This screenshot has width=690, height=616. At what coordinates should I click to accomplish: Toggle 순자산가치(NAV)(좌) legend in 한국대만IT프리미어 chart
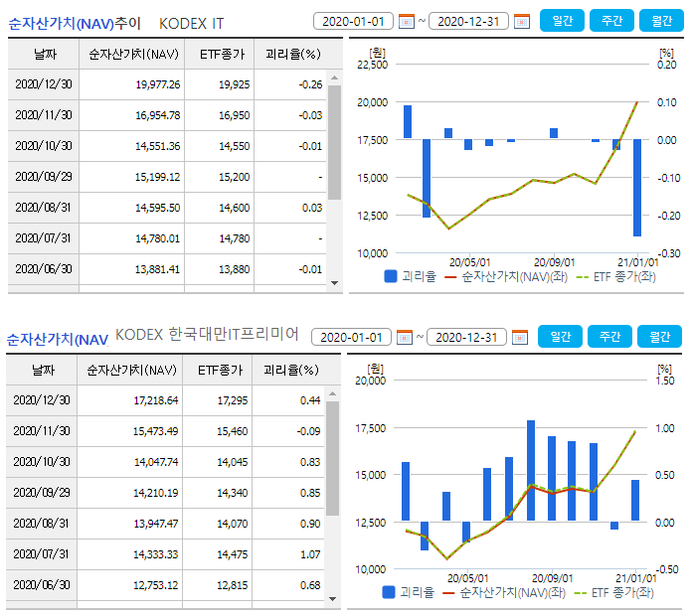pyautogui.click(x=504, y=592)
